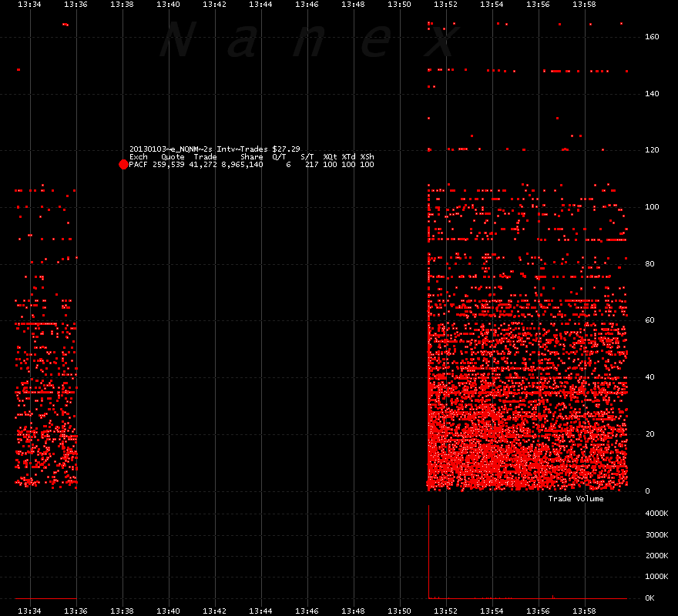The image size is (678, 616).
Task: Click the '13:58' label on top time axis
Action: click(x=584, y=5)
